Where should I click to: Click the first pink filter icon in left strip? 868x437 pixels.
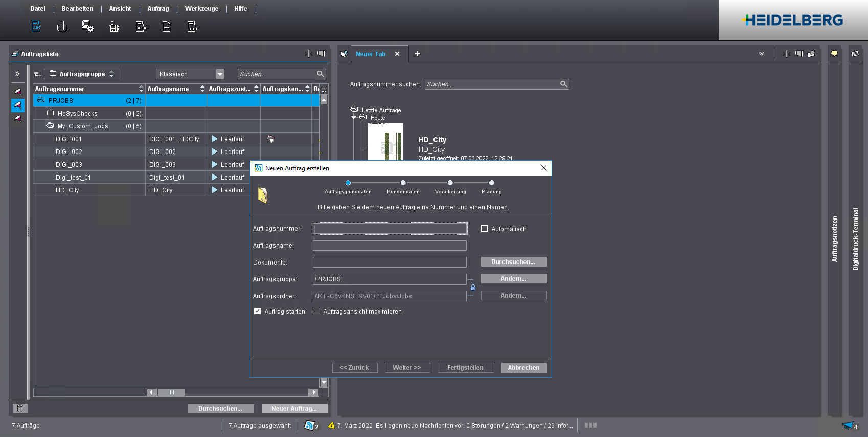[18, 92]
